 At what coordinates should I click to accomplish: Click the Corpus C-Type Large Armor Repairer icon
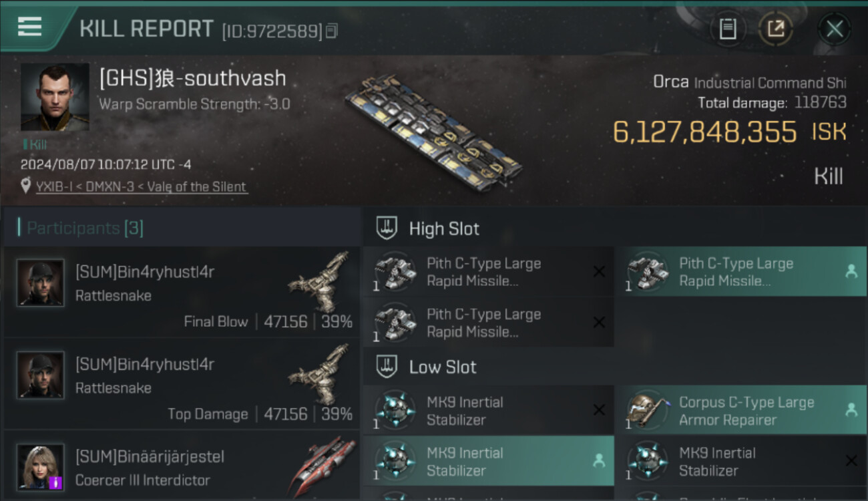[x=647, y=410]
